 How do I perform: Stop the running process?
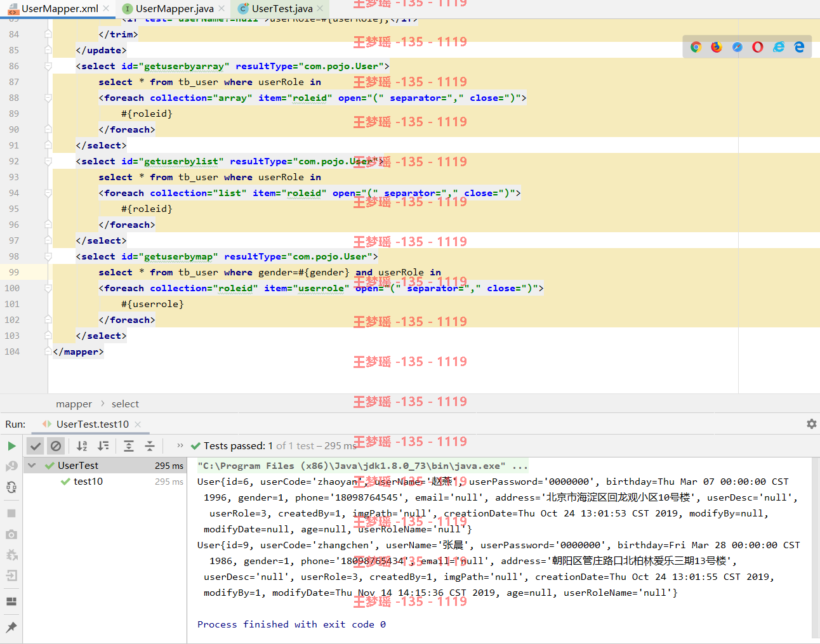pyautogui.click(x=11, y=513)
